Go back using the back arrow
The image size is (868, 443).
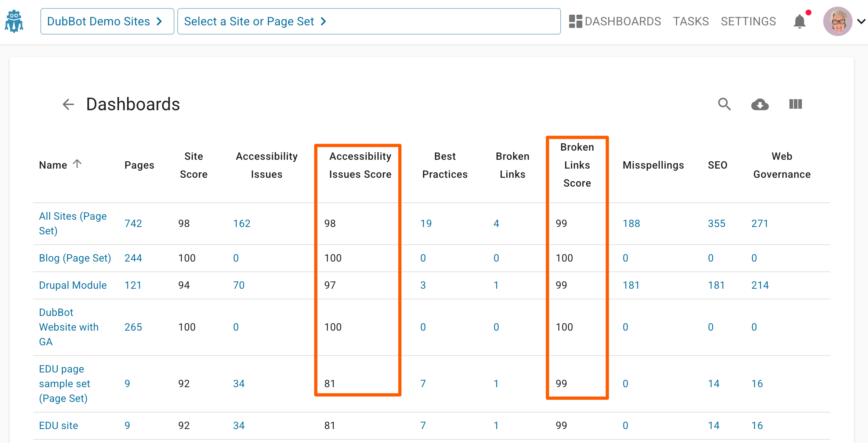(x=68, y=104)
